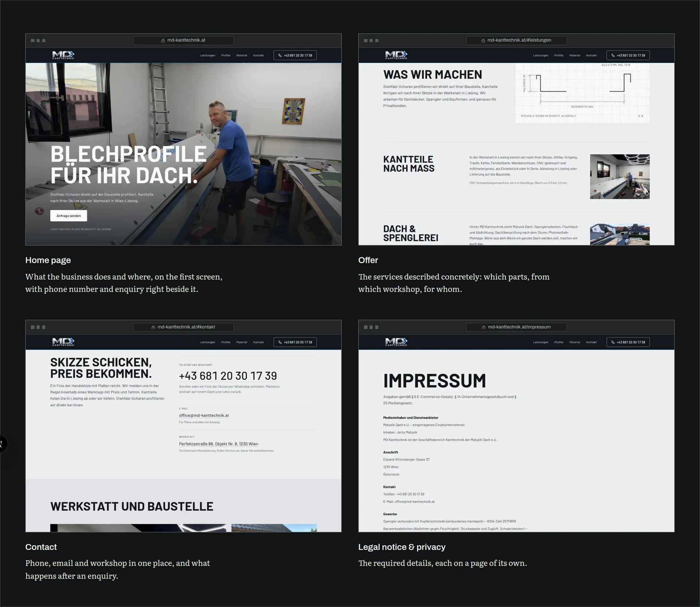
Task: Click Perfektastraße 88 workshop address link
Action: pos(218,444)
